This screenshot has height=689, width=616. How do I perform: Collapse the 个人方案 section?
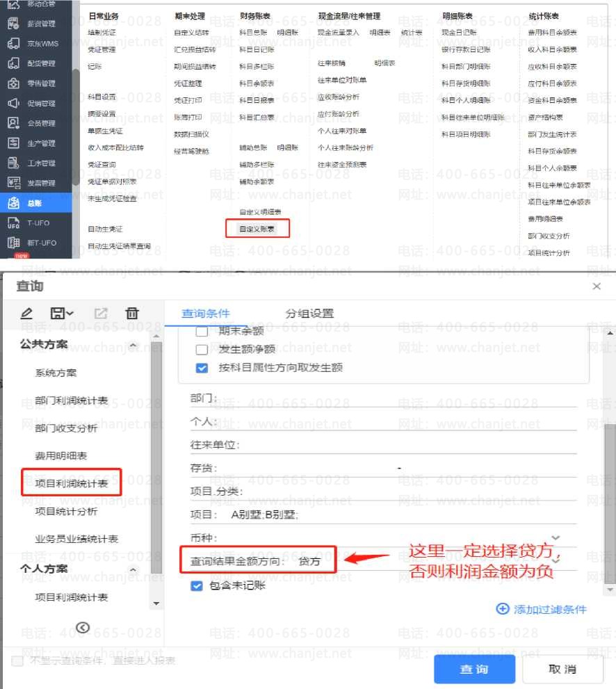[132, 569]
